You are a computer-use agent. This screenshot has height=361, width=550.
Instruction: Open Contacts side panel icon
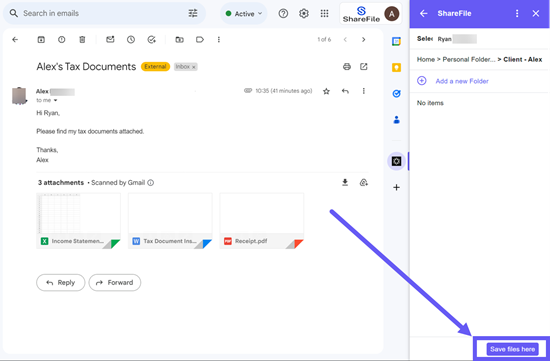coord(396,120)
